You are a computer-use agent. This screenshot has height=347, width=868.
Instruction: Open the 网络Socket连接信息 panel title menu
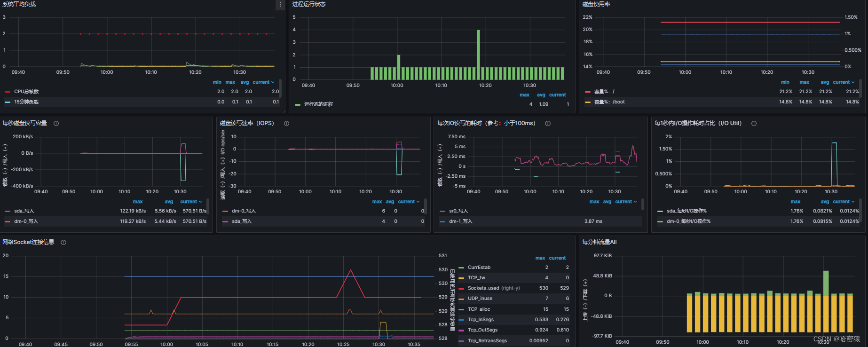tap(28, 242)
